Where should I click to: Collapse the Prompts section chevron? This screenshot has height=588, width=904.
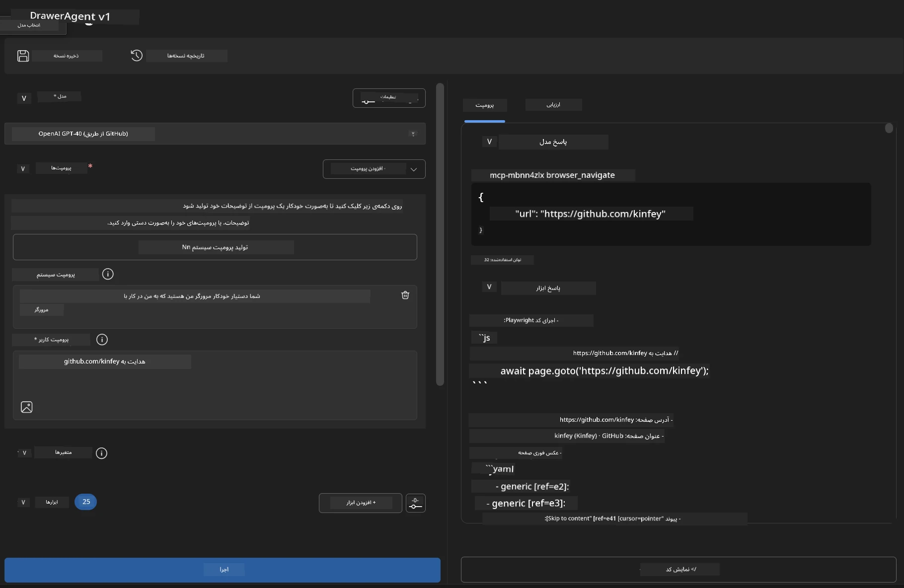coord(23,169)
